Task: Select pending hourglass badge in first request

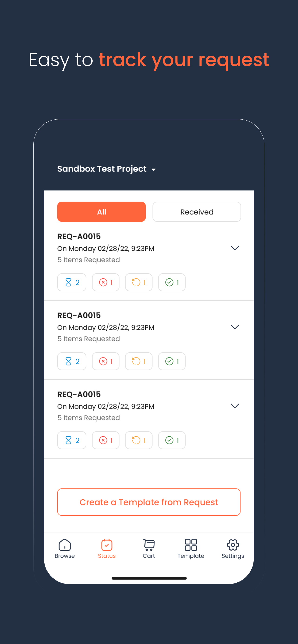Action: tap(72, 282)
